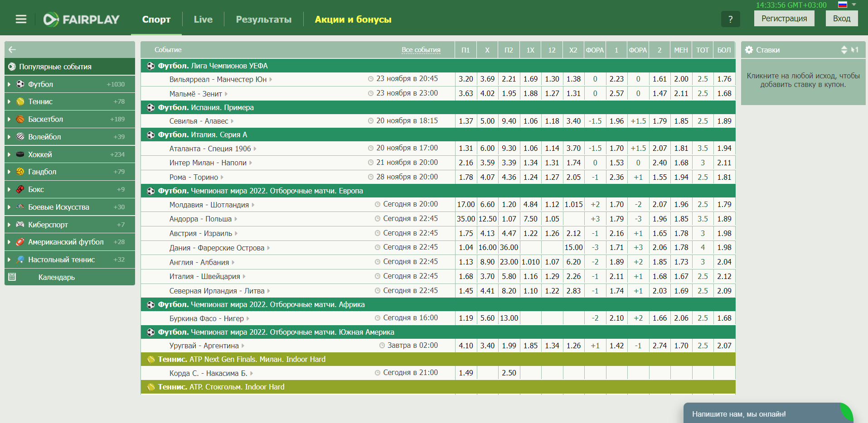
Task: Click the Все события link
Action: [x=421, y=50]
